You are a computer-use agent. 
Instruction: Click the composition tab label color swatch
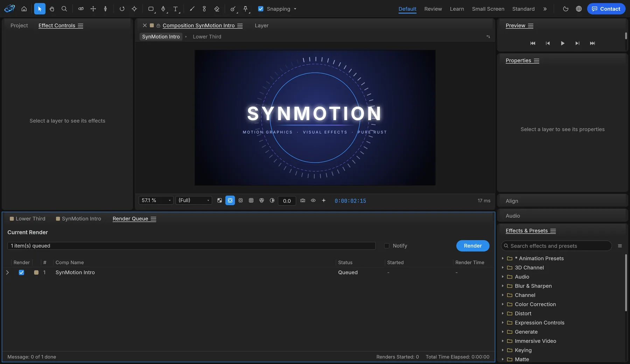[x=152, y=26]
